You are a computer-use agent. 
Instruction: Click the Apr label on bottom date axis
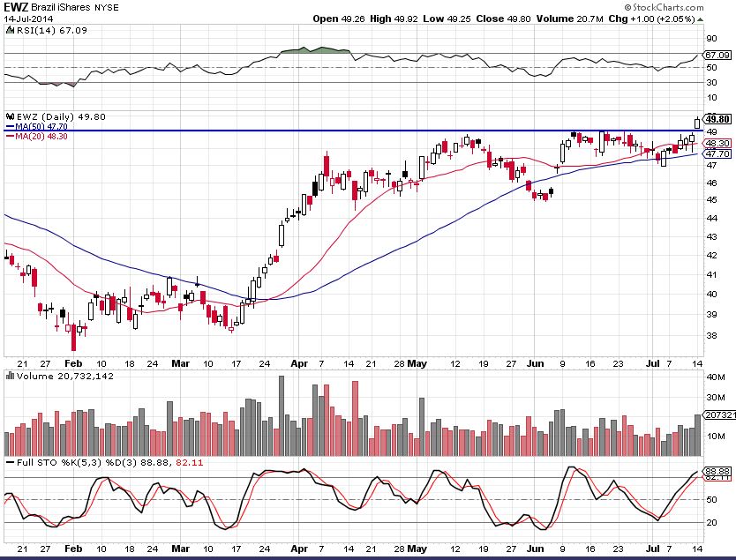(299, 549)
